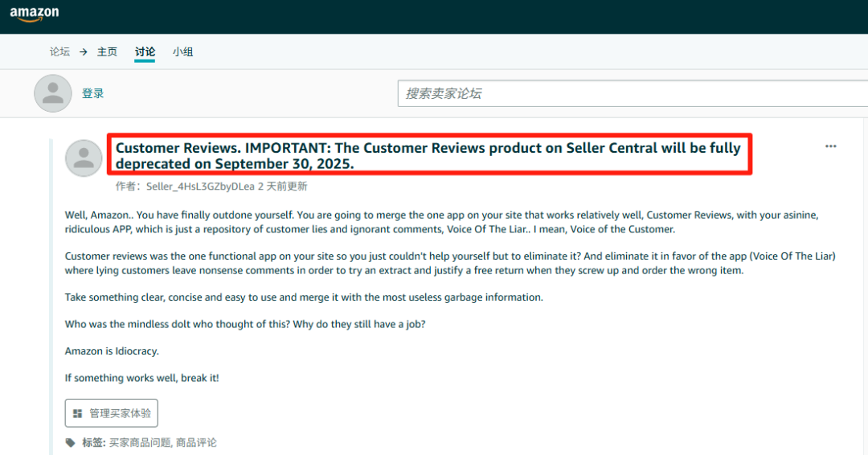Click the line 'If something works well, break it!'
Screen dimensions: 868x455
141,378
